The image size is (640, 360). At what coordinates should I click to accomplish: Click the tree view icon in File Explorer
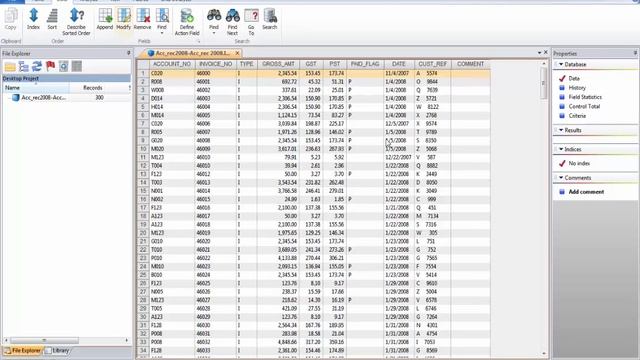coord(24,66)
